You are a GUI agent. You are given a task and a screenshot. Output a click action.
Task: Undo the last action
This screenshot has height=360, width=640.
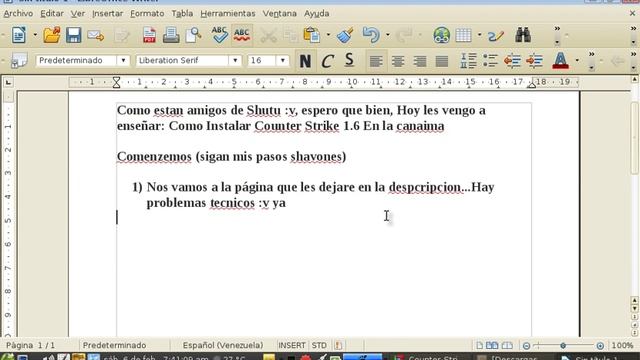point(371,35)
